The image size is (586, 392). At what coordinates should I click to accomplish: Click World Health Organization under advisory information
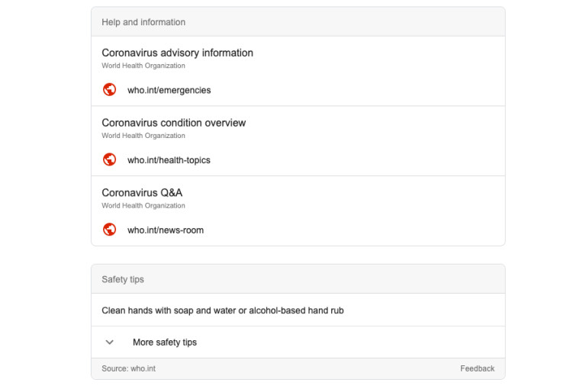tap(143, 66)
